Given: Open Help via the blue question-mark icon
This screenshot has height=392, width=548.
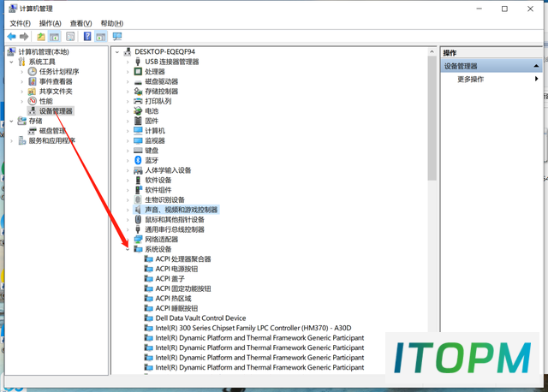Looking at the screenshot, I should [x=87, y=36].
